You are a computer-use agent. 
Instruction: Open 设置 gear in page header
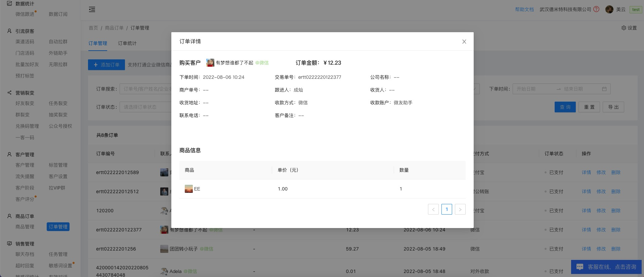pos(629,28)
